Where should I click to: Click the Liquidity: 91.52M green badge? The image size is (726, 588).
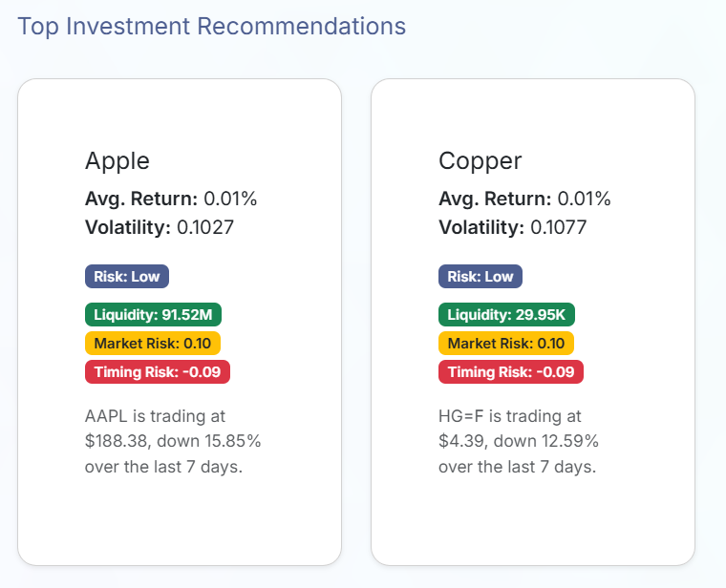153,315
